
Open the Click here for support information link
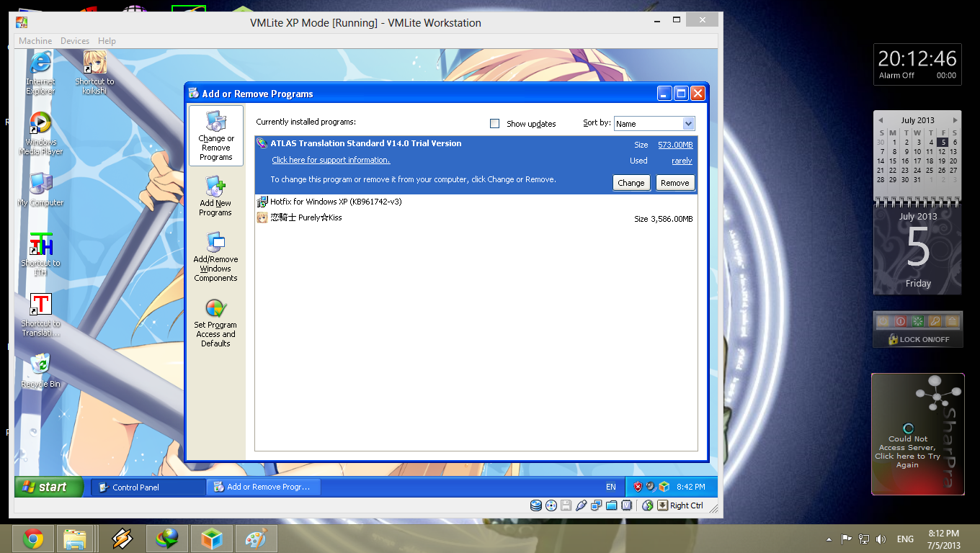pos(331,160)
